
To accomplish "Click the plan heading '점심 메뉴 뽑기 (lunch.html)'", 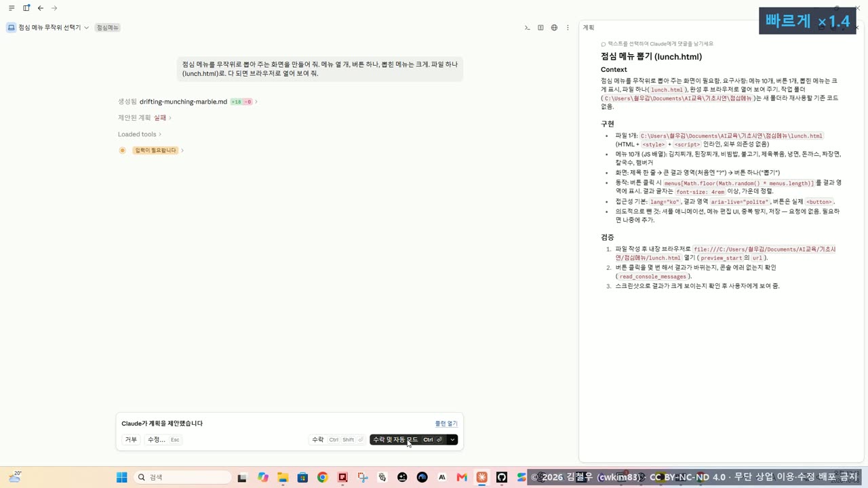I will pos(651,57).
